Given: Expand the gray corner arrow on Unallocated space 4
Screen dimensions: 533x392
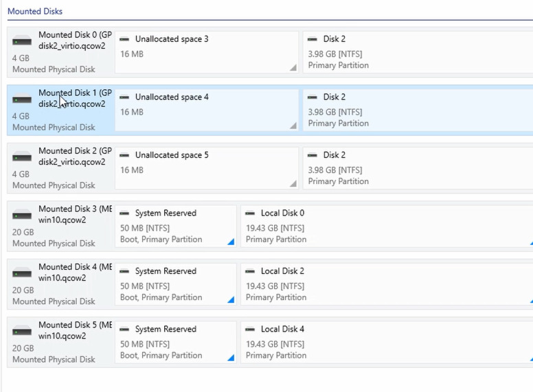Looking at the screenshot, I should pyautogui.click(x=293, y=126).
